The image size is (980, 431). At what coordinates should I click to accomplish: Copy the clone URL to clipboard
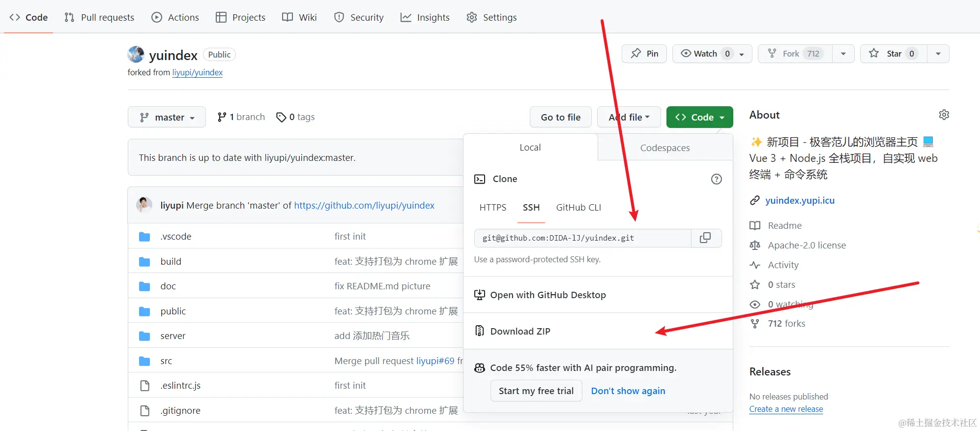706,238
